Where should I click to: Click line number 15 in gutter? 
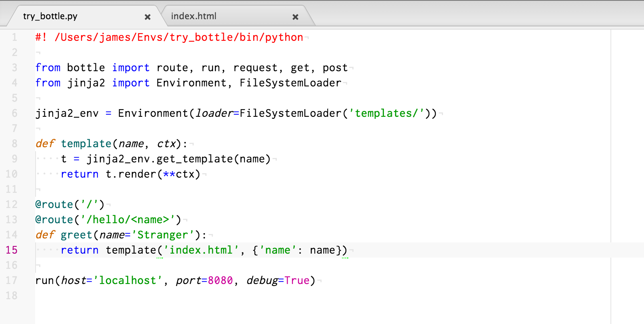pyautogui.click(x=12, y=250)
